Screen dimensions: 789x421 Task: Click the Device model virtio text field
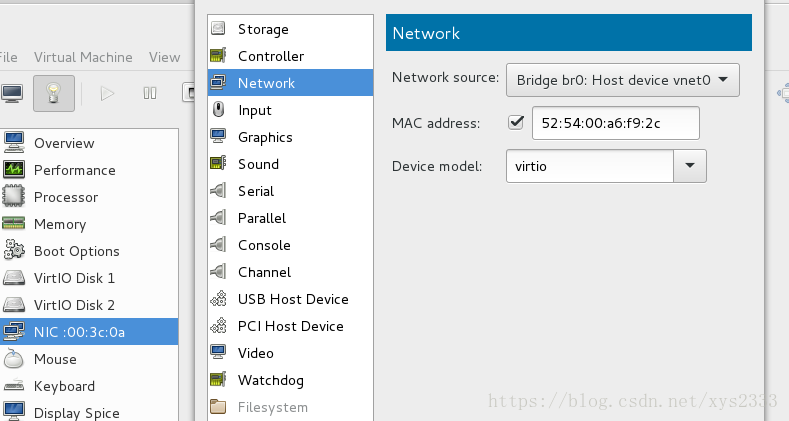pos(590,166)
